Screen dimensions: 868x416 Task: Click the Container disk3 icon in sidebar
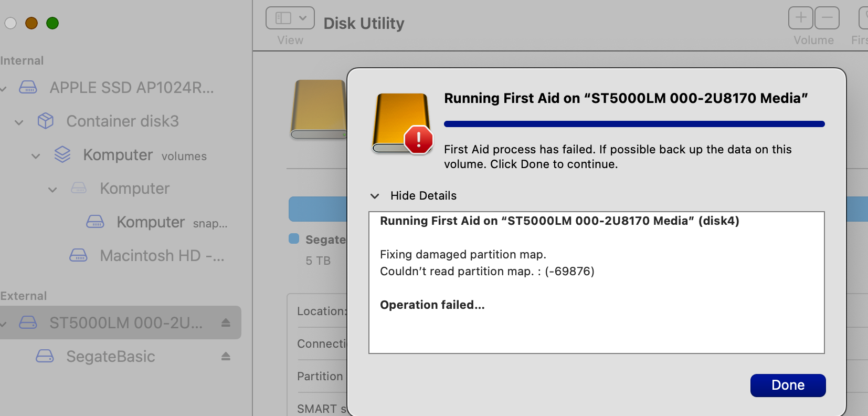(x=45, y=121)
